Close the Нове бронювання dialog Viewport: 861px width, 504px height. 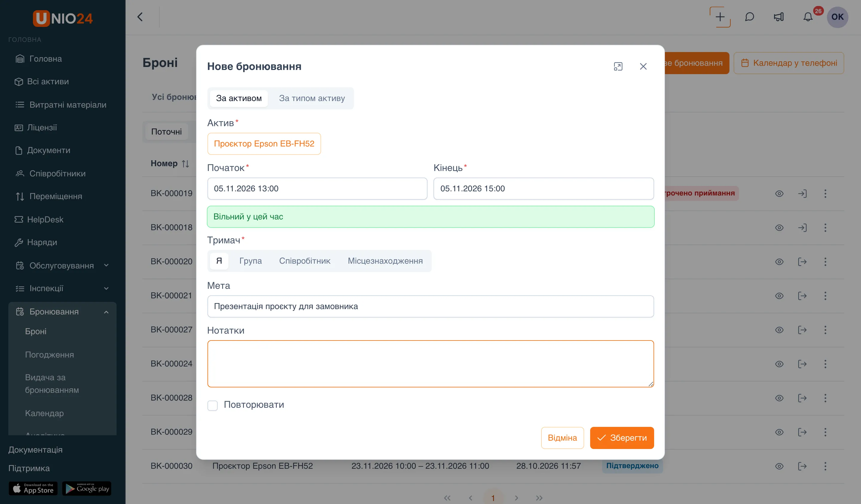click(x=643, y=66)
